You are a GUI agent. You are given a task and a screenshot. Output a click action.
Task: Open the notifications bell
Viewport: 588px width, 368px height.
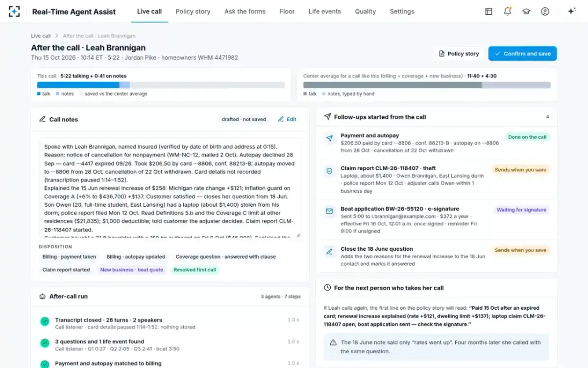tap(507, 11)
